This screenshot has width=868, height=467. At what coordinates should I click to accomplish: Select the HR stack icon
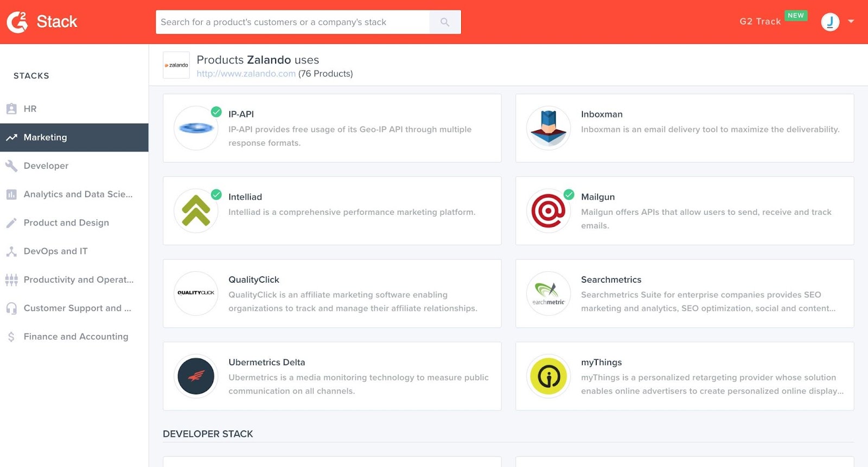[x=11, y=108]
